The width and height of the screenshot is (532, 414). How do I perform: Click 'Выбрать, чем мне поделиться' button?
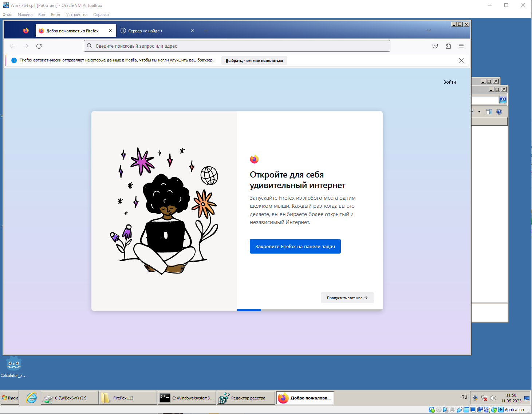tap(254, 60)
